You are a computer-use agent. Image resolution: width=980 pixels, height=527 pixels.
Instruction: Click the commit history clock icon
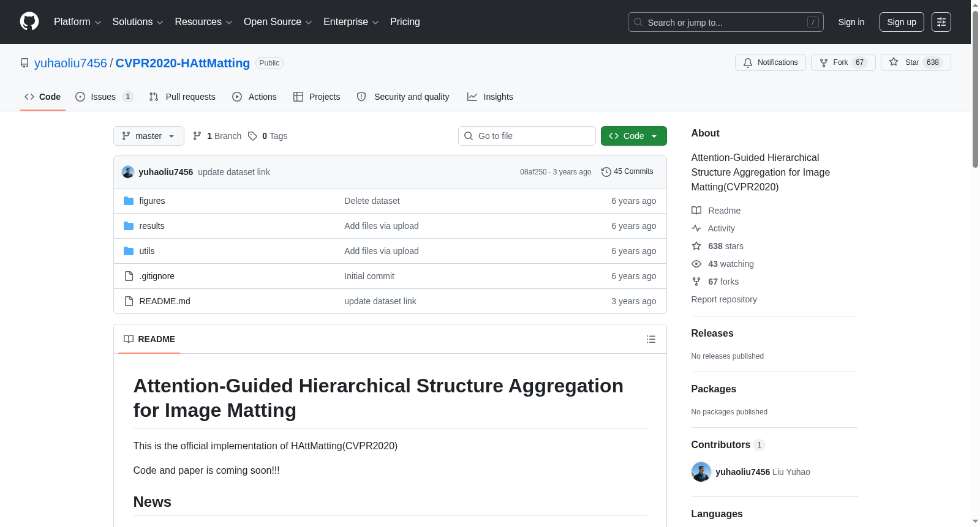[x=606, y=172]
